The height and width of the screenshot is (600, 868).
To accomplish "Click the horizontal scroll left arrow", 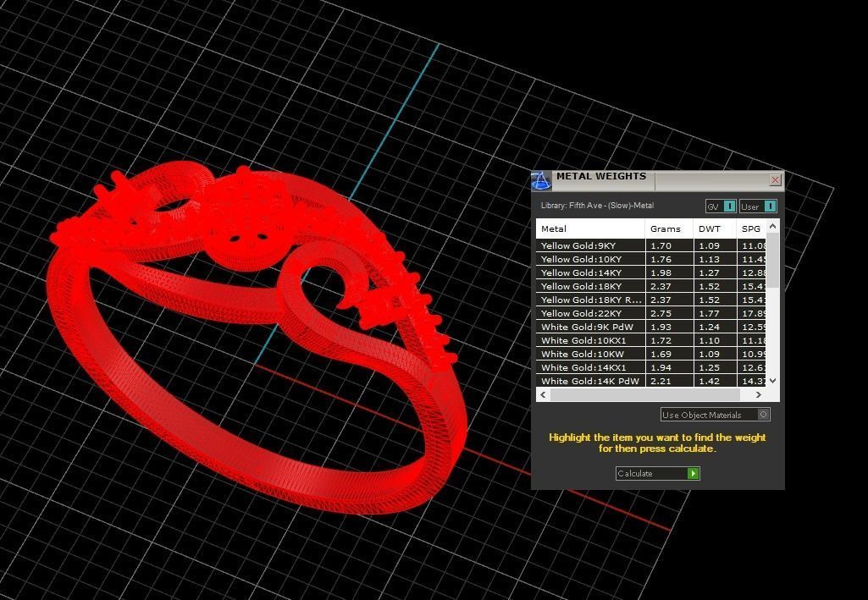I will point(543,394).
